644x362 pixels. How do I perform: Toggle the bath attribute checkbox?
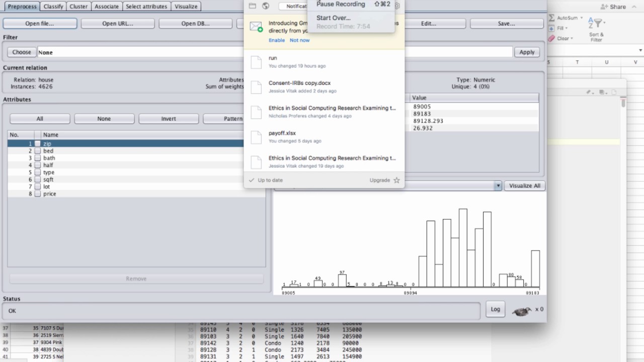tap(38, 158)
